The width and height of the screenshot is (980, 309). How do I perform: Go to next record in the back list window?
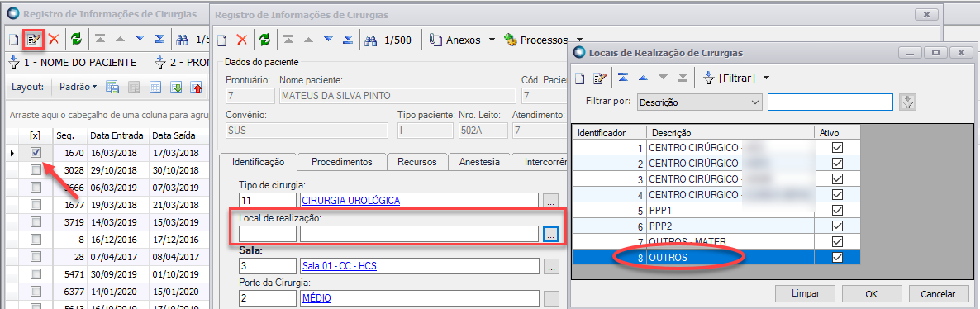coord(140,39)
